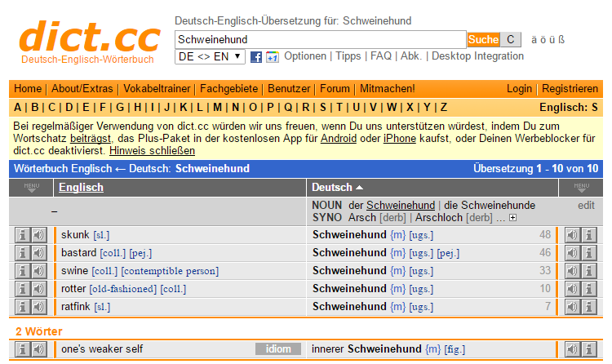Click the Google +1 icon

pyautogui.click(x=273, y=57)
